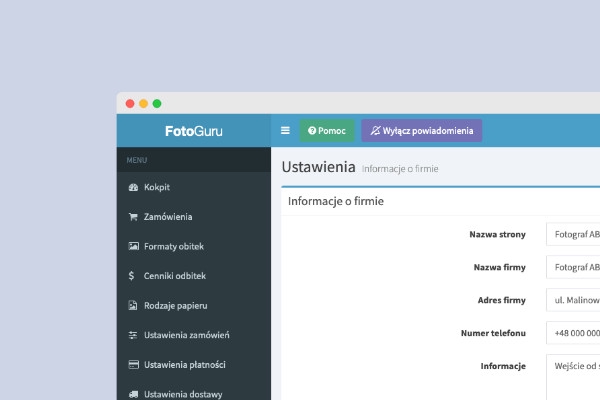This screenshot has width=600, height=400.
Task: Click the Formaty obitek picture icon
Action: point(134,246)
